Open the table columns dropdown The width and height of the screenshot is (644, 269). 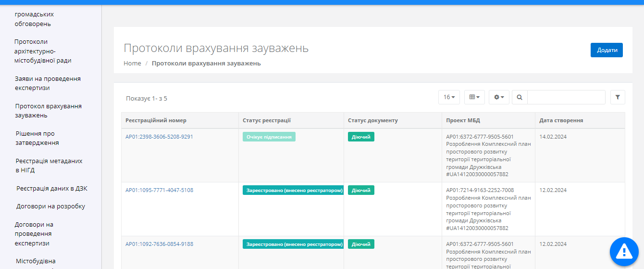pyautogui.click(x=474, y=97)
